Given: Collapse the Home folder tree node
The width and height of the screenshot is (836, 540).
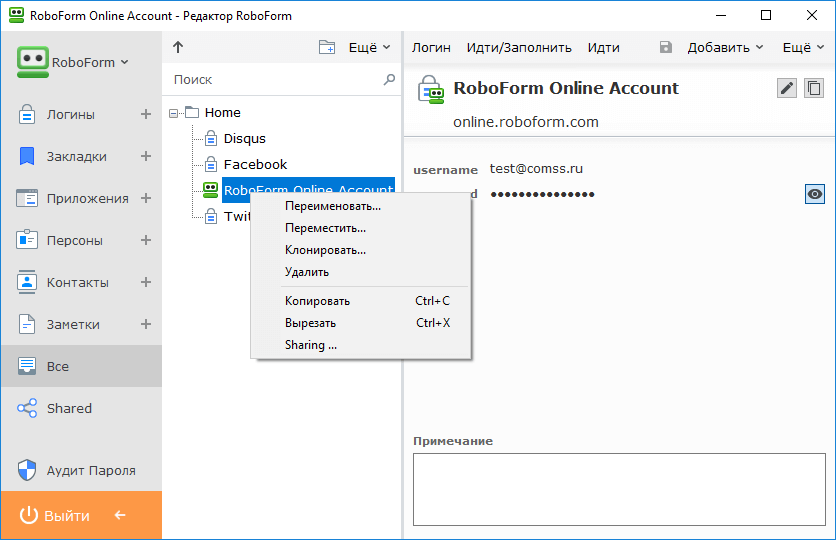Looking at the screenshot, I should (x=173, y=113).
